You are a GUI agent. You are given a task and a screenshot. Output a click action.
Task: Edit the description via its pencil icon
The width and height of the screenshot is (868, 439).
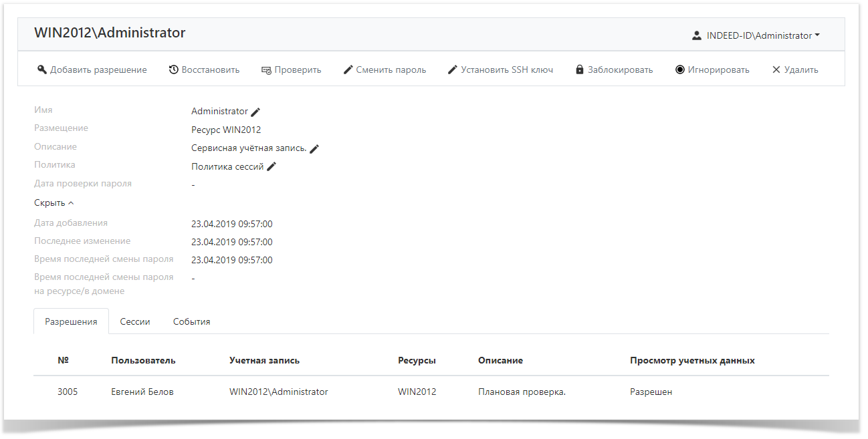coord(314,148)
